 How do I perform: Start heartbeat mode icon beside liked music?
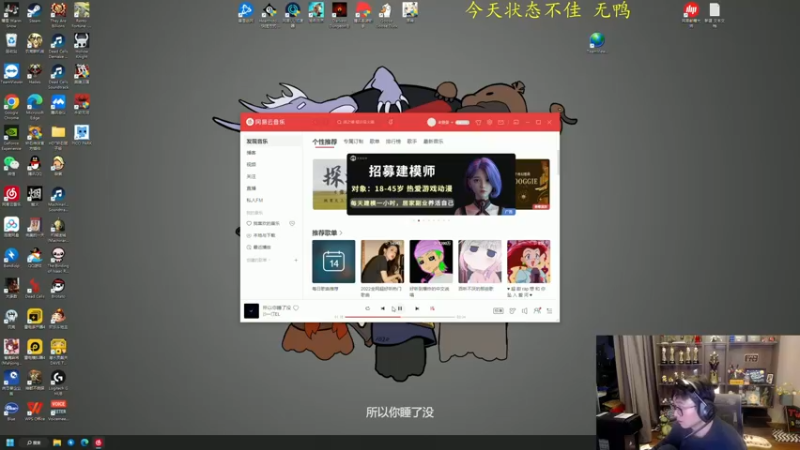(x=292, y=223)
